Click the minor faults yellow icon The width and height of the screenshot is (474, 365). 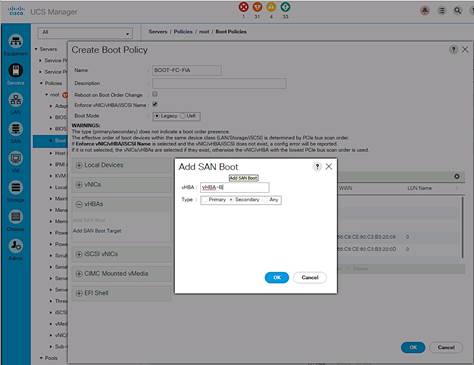point(271,6)
